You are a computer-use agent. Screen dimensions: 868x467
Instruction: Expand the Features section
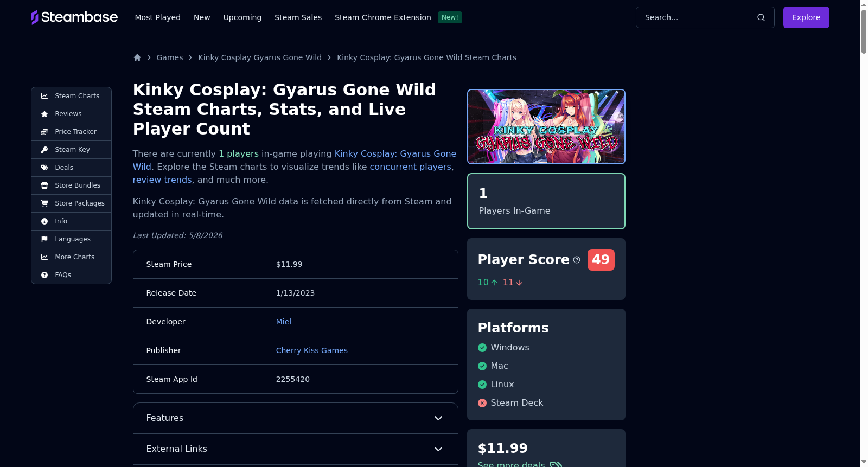coord(296,418)
